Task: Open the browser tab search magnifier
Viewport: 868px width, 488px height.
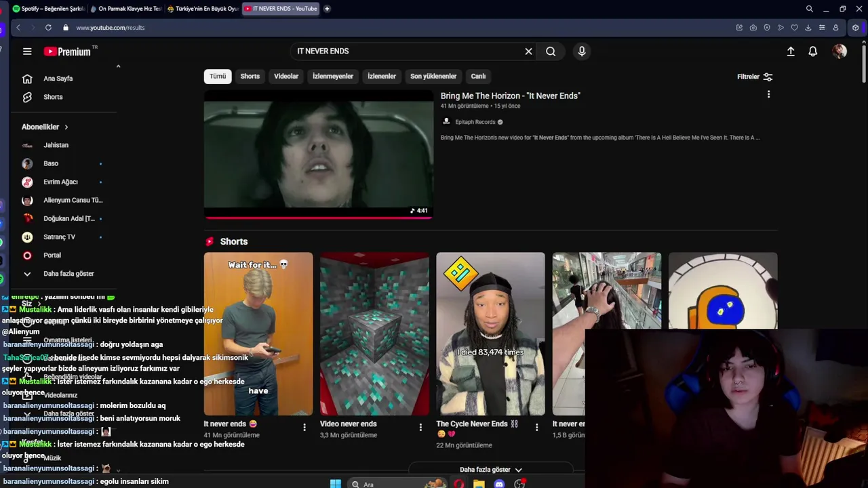Action: pyautogui.click(x=809, y=9)
